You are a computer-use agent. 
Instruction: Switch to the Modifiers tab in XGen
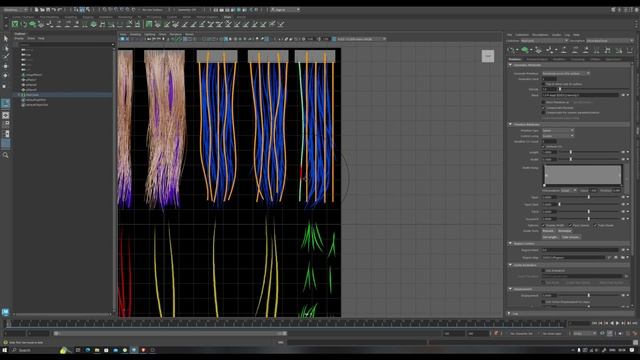pos(559,59)
